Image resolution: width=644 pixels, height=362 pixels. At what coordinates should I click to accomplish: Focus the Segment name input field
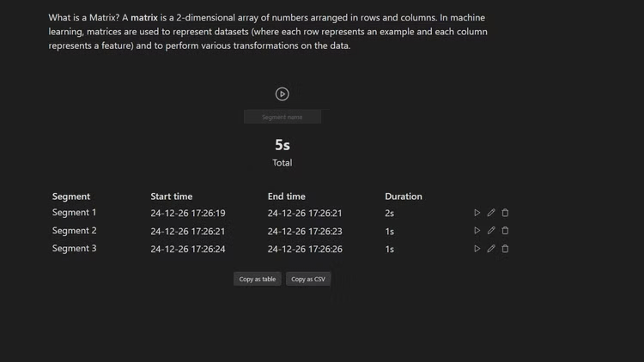pyautogui.click(x=282, y=117)
